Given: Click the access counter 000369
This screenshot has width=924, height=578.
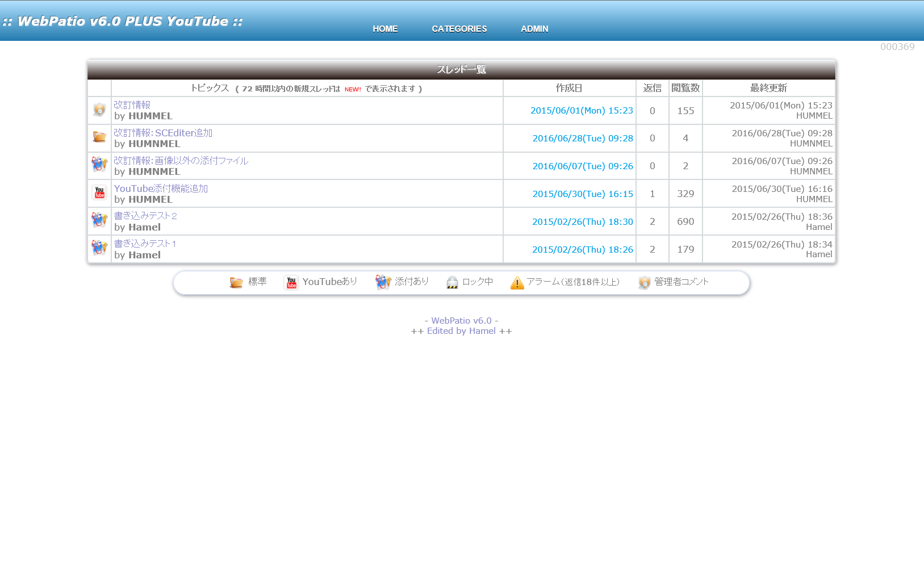Looking at the screenshot, I should tap(897, 47).
